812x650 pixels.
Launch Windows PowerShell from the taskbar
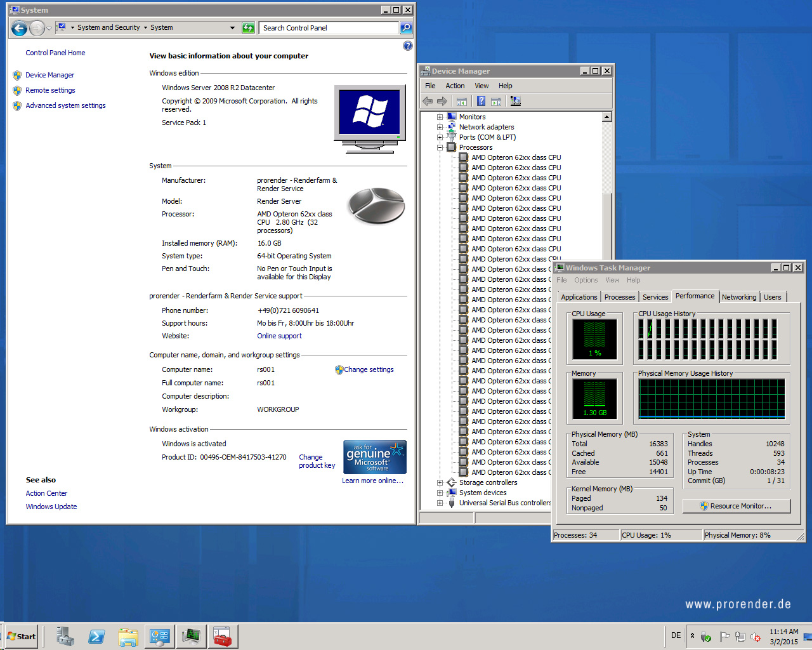96,637
